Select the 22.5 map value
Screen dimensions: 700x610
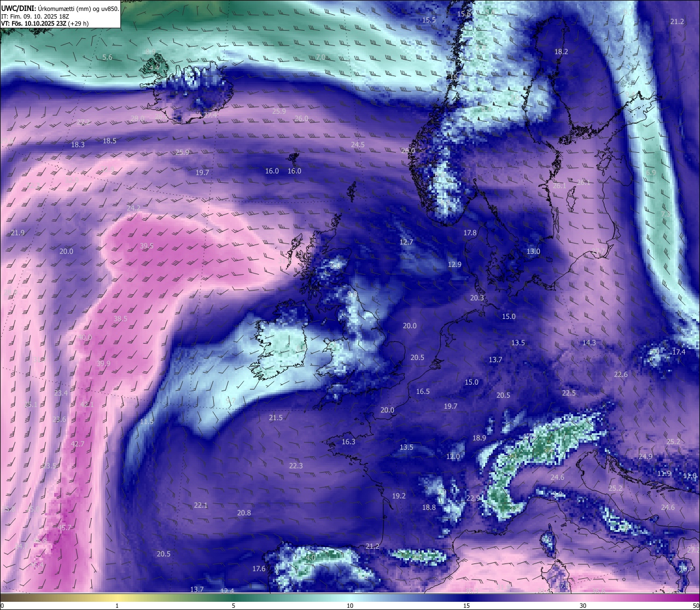tap(569, 393)
